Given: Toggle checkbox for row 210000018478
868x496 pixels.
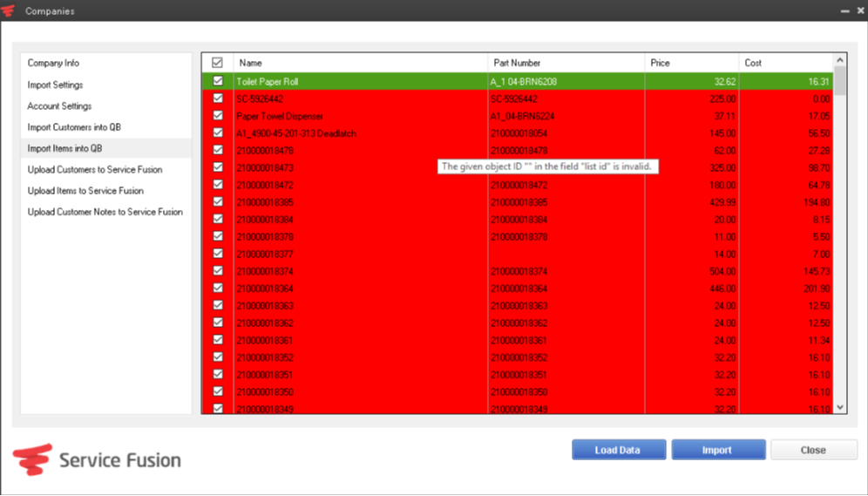Looking at the screenshot, I should pyautogui.click(x=218, y=149).
